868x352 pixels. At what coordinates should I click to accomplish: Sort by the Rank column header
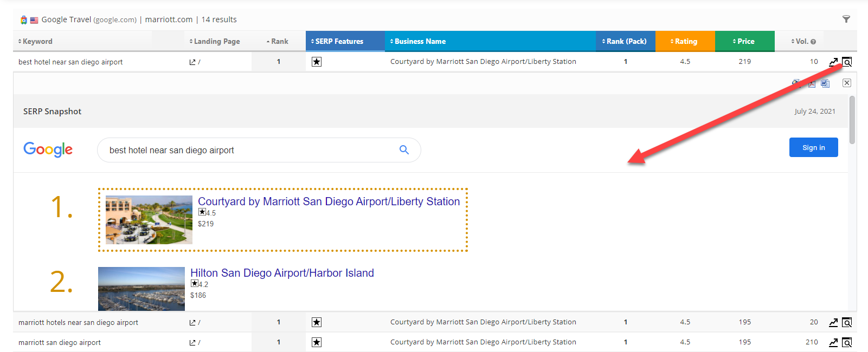point(279,42)
